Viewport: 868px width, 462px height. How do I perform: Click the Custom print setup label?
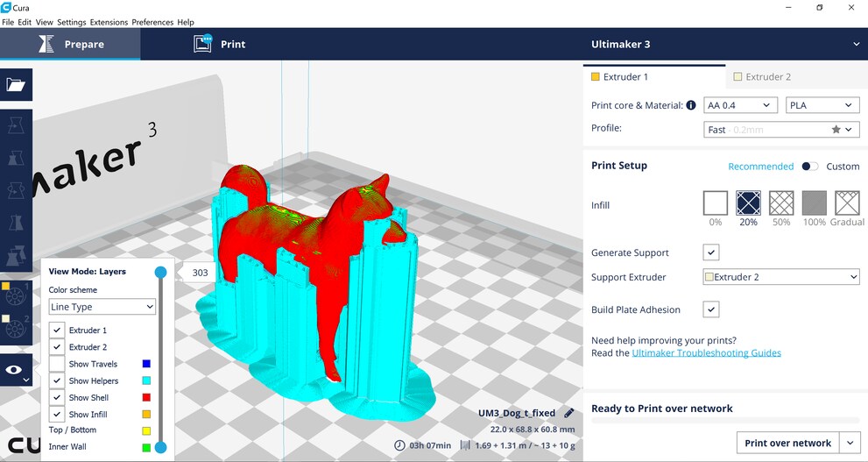click(x=843, y=167)
